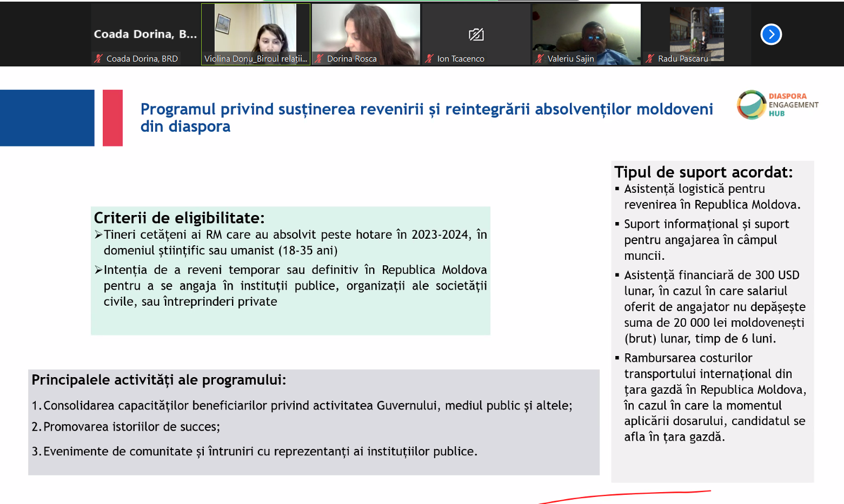Click the red rectangle beside the slide title
Image resolution: width=844 pixels, height=504 pixels.
pyautogui.click(x=112, y=118)
